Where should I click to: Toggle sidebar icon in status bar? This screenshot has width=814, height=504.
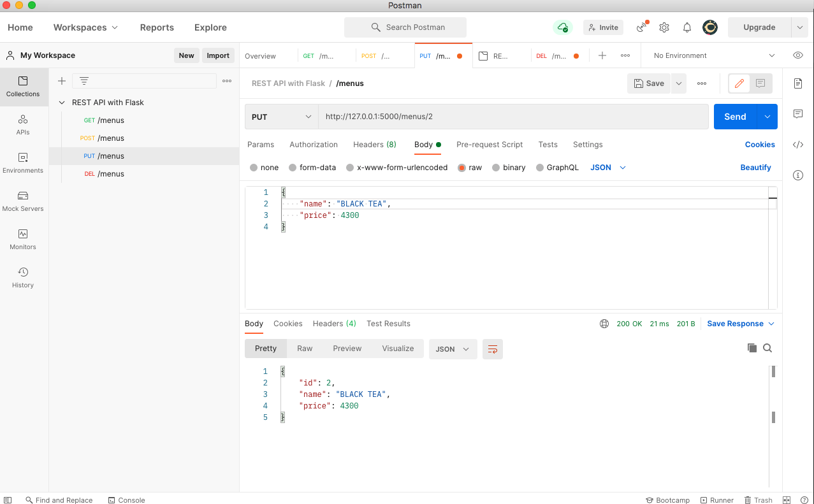pos(8,500)
